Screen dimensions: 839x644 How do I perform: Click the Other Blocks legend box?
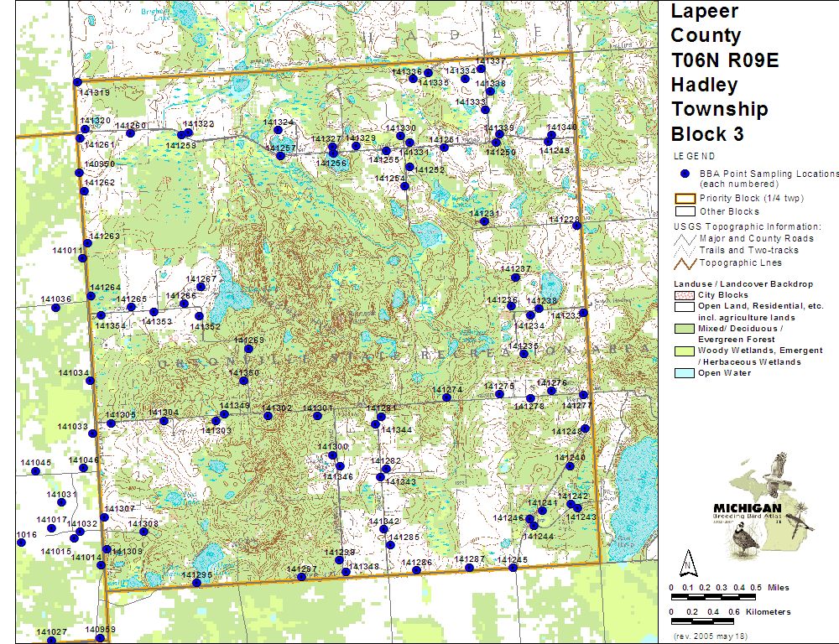coord(685,212)
